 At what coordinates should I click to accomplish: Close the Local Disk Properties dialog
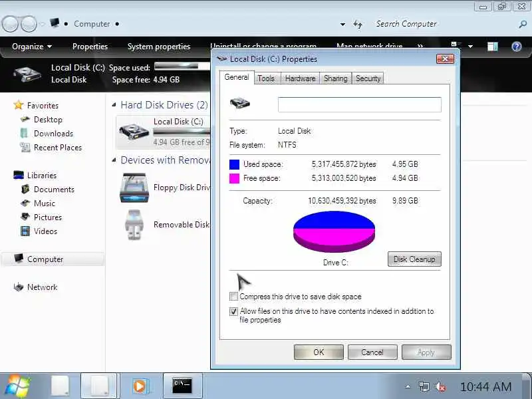(x=445, y=59)
